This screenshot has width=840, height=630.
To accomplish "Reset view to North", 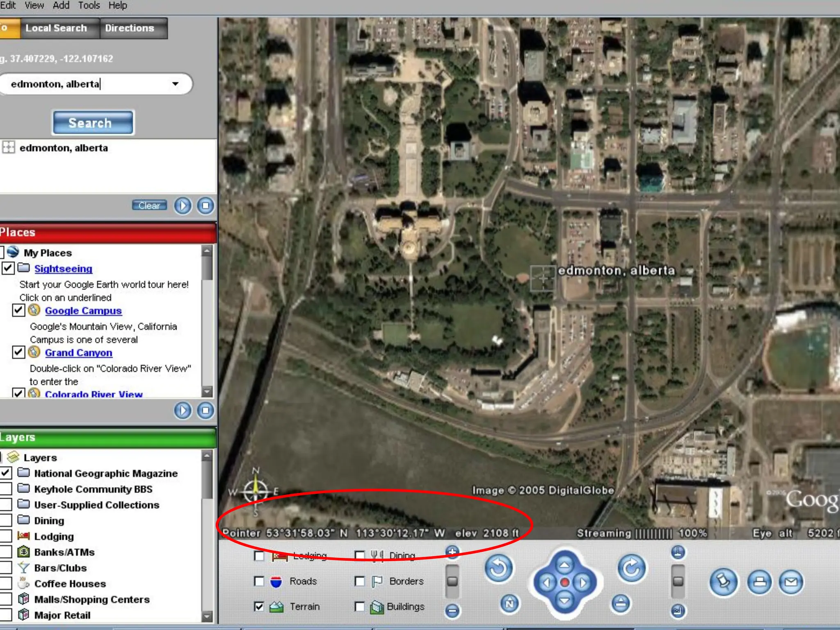I will pyautogui.click(x=510, y=604).
